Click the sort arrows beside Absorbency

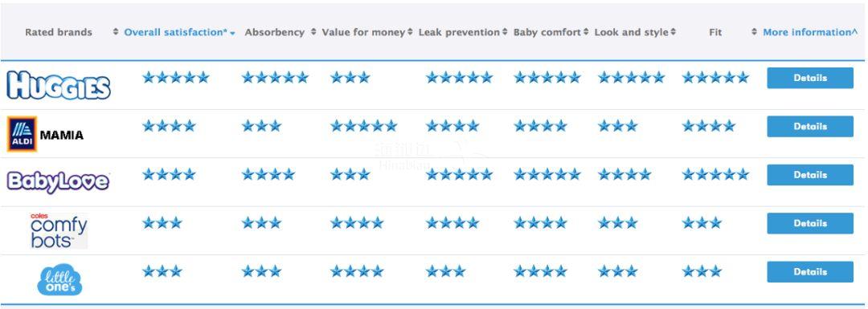pyautogui.click(x=313, y=32)
